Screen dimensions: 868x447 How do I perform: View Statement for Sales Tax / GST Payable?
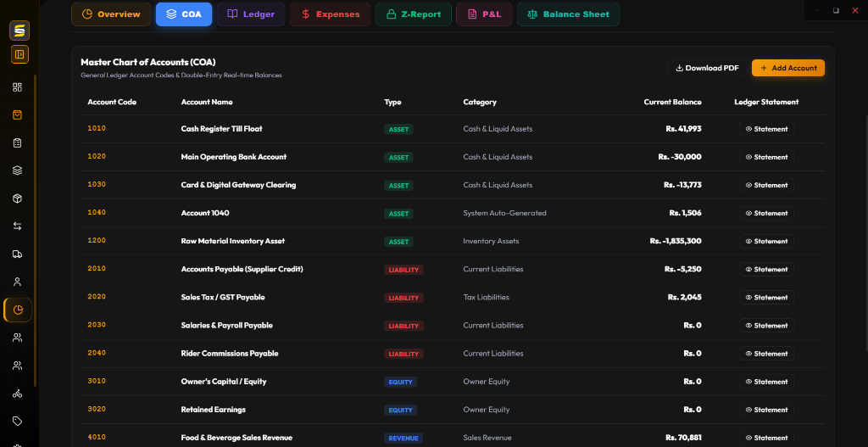(766, 298)
